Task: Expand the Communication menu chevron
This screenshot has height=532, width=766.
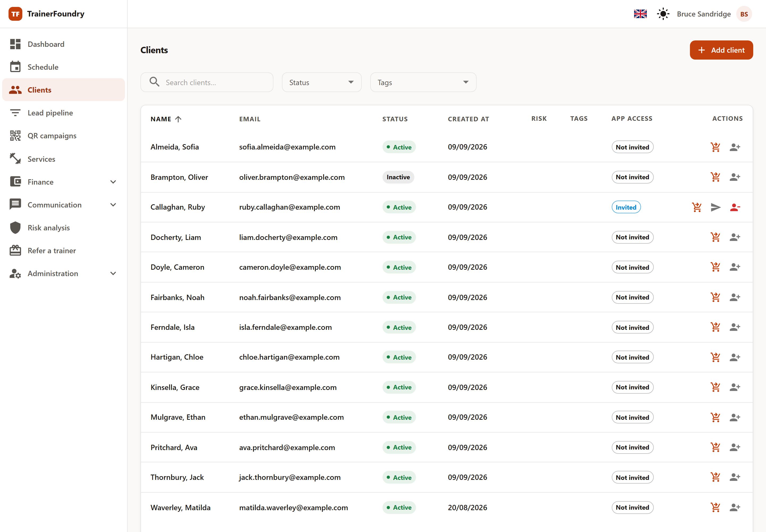Action: pyautogui.click(x=113, y=205)
